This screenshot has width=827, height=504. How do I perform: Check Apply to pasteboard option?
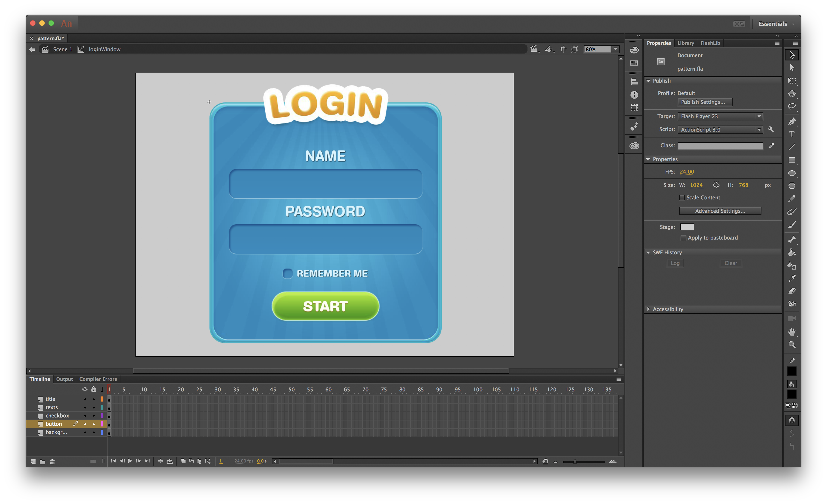click(683, 237)
